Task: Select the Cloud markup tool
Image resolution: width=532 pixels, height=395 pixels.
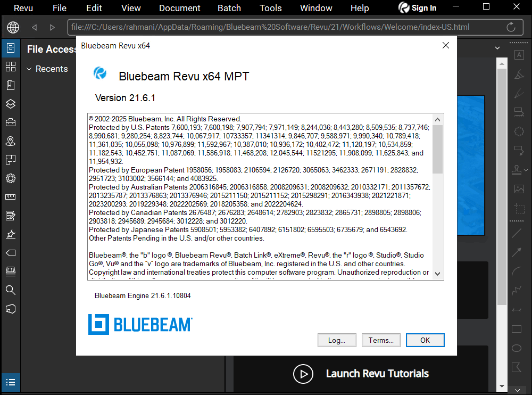Action: 519,131
